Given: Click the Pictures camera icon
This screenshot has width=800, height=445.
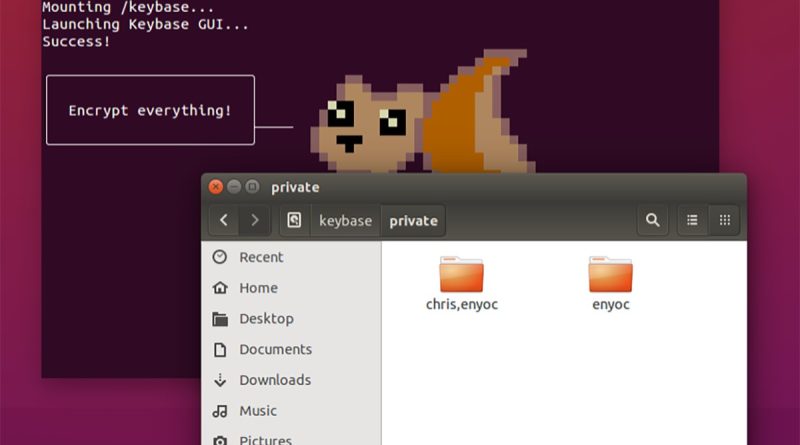Looking at the screenshot, I should click(220, 440).
